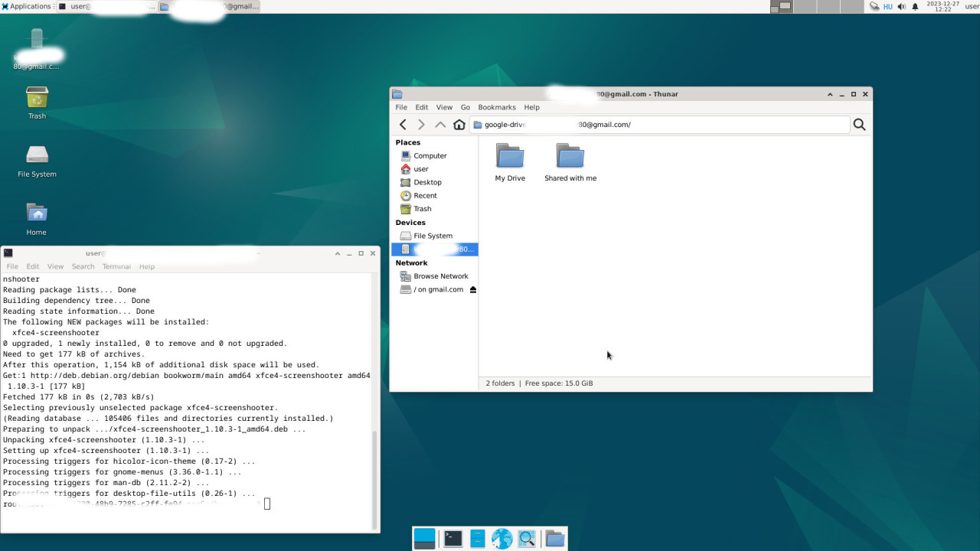Screen dimensions: 980x551
Task: Open Terminal window Help menu
Action: (147, 266)
